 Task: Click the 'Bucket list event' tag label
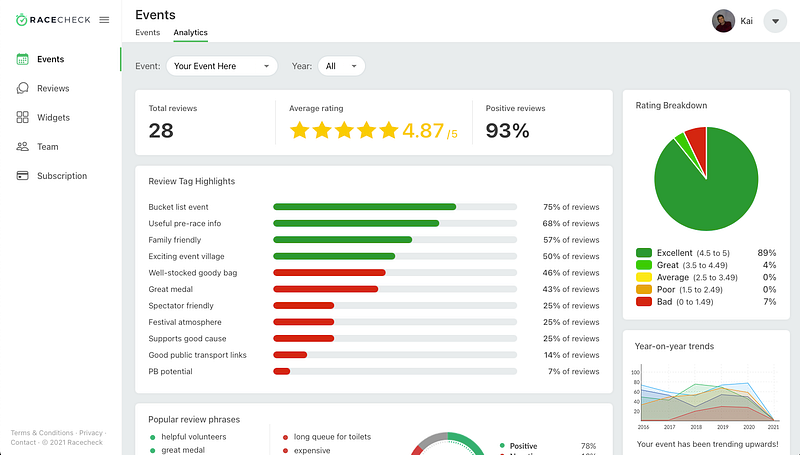(178, 207)
